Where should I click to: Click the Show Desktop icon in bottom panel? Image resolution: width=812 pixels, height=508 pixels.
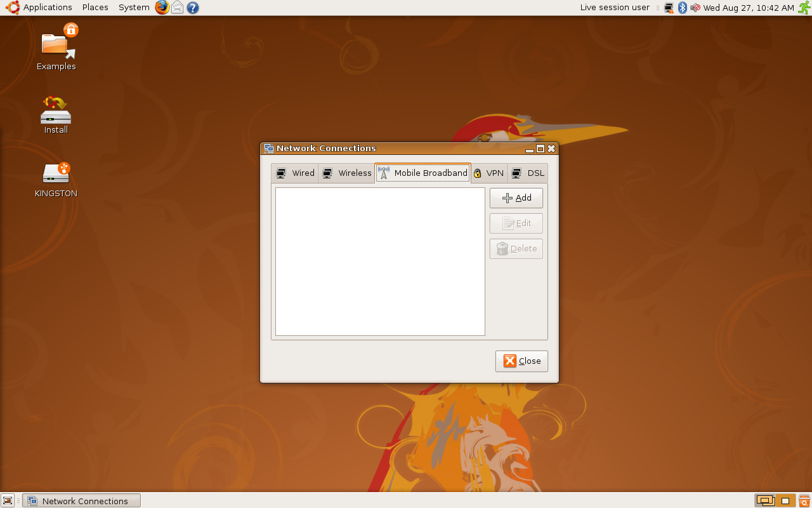click(8, 500)
